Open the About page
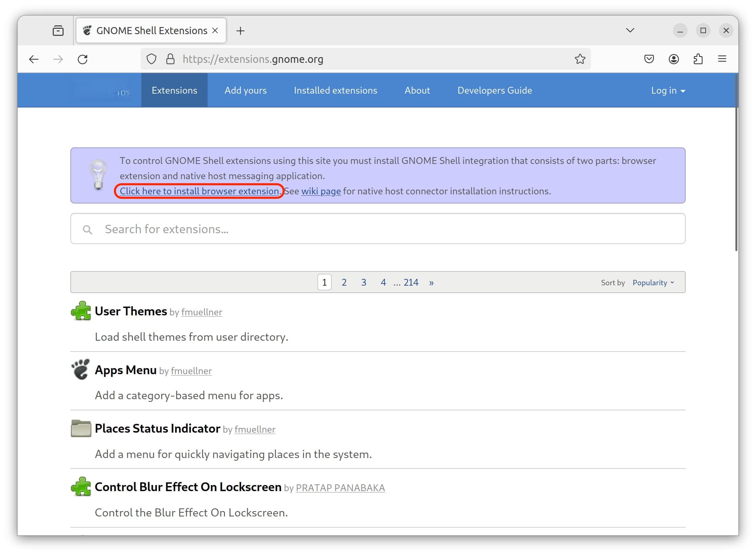This screenshot has width=756, height=555. pos(417,90)
